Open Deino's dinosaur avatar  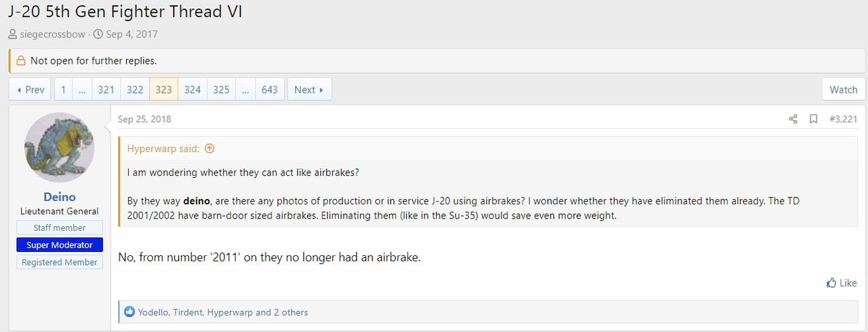[x=60, y=147]
